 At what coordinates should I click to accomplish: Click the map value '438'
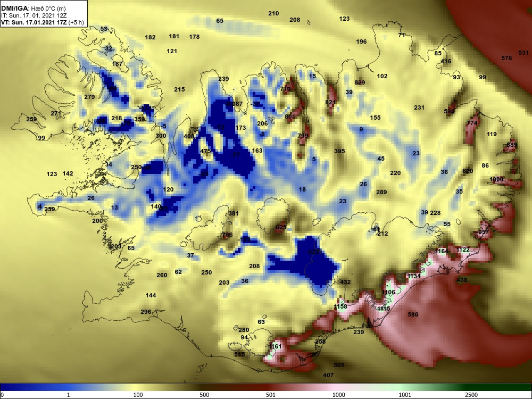pyautogui.click(x=462, y=280)
